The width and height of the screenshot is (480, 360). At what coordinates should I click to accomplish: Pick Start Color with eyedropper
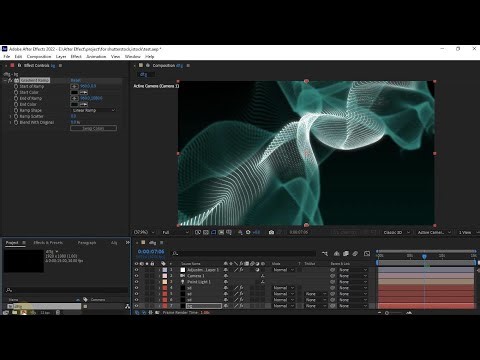pos(84,92)
